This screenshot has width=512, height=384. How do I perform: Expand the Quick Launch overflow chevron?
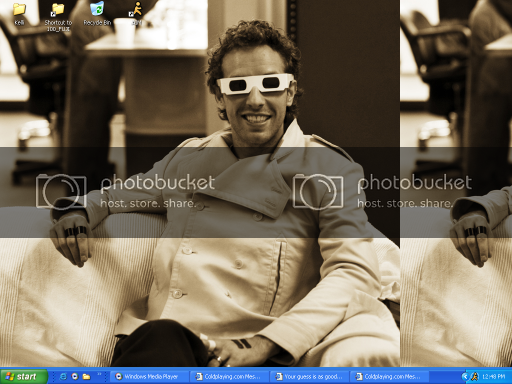[99, 374]
